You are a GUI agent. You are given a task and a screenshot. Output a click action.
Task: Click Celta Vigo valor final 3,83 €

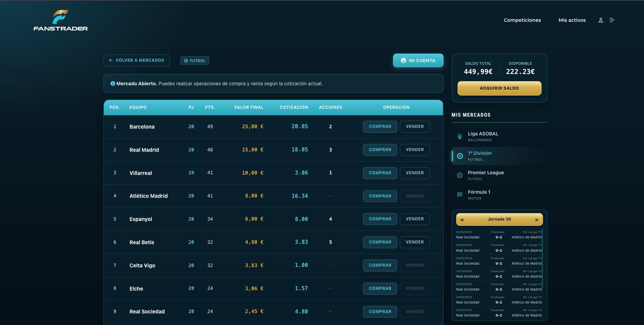[254, 265]
